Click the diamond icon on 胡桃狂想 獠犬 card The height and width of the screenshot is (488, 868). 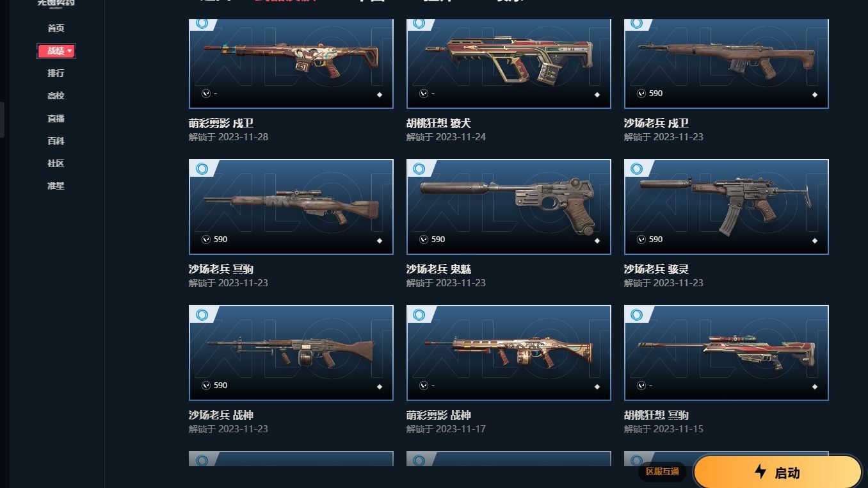pos(597,95)
